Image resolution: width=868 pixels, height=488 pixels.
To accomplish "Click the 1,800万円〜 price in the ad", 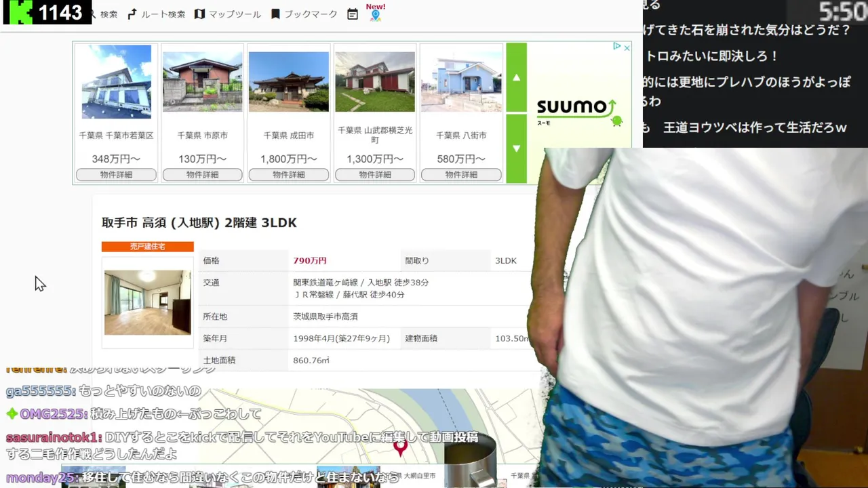I will coord(289,159).
